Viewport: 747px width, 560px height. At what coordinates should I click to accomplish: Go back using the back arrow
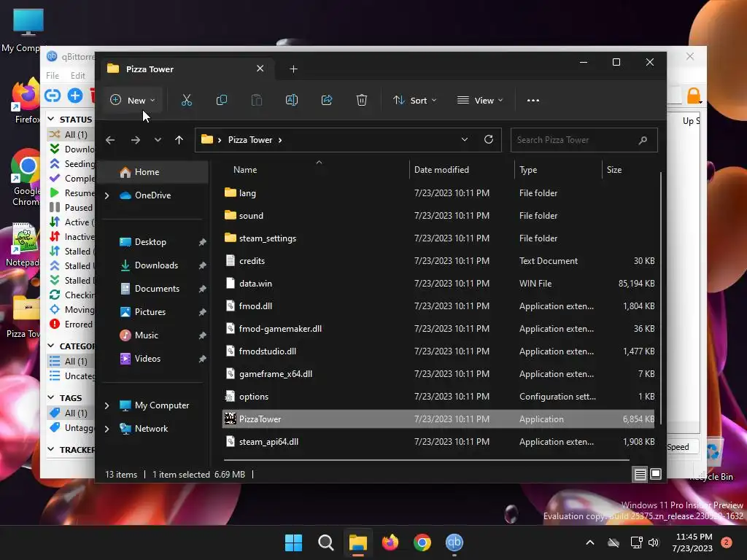pyautogui.click(x=110, y=140)
